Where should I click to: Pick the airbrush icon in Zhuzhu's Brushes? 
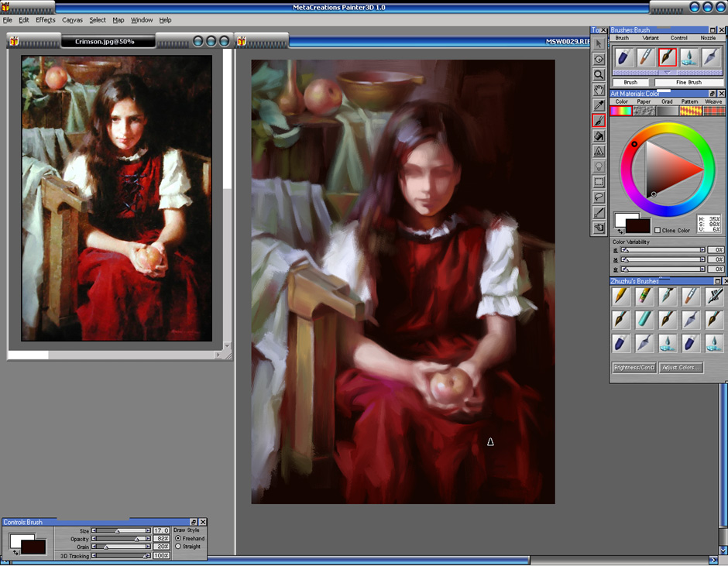click(714, 296)
